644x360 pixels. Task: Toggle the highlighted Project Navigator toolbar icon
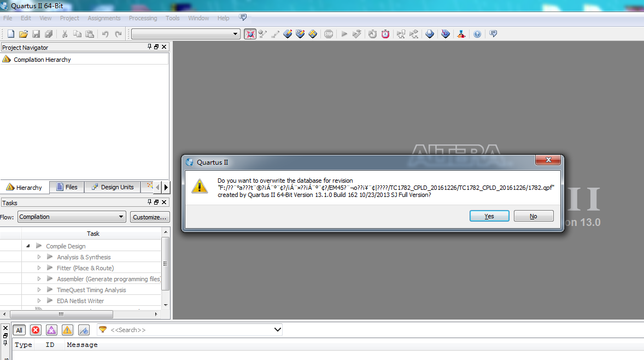(x=250, y=34)
